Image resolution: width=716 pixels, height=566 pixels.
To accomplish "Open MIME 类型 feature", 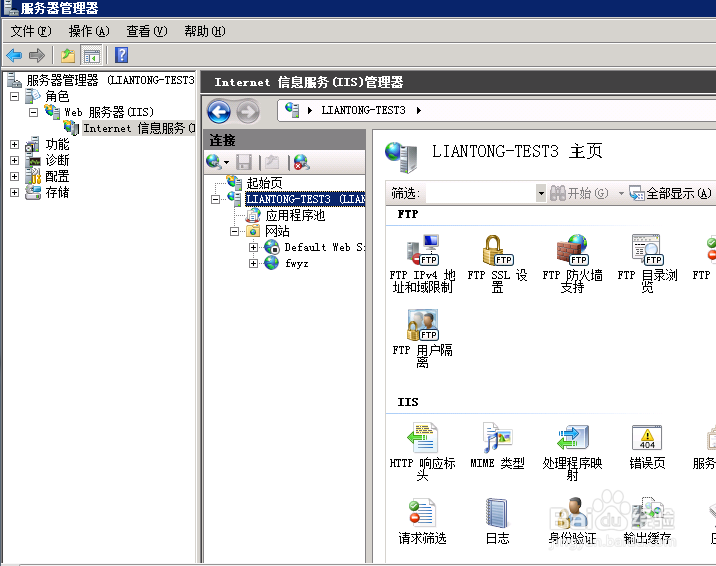I will (497, 446).
